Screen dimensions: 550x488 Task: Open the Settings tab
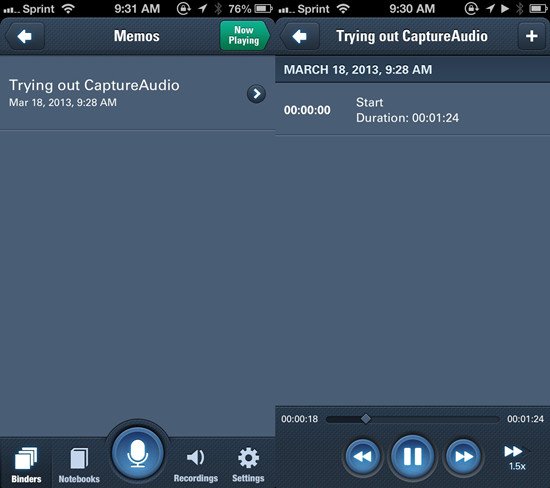coord(248,464)
